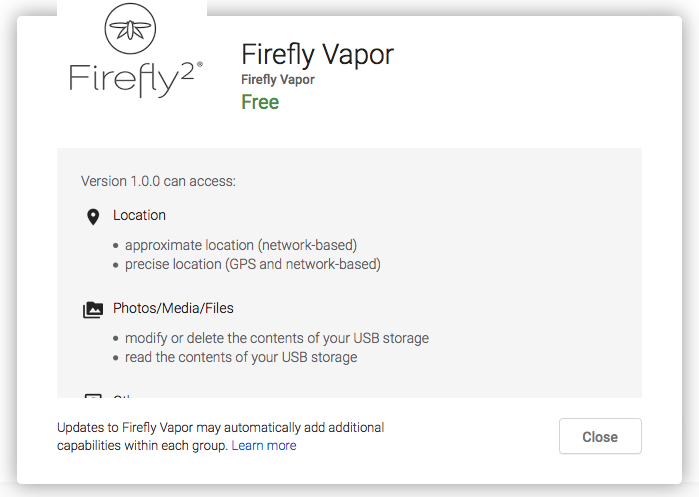The height and width of the screenshot is (497, 699).
Task: Click the Location pin icon
Action: coord(93,217)
